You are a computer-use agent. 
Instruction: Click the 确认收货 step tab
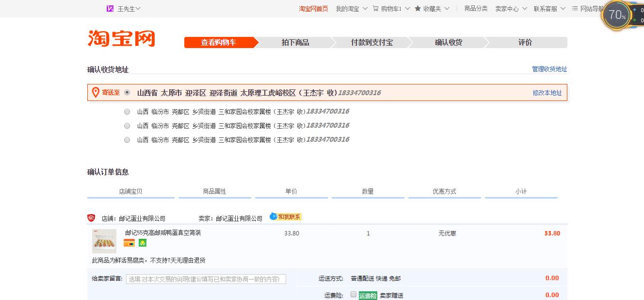pos(449,43)
